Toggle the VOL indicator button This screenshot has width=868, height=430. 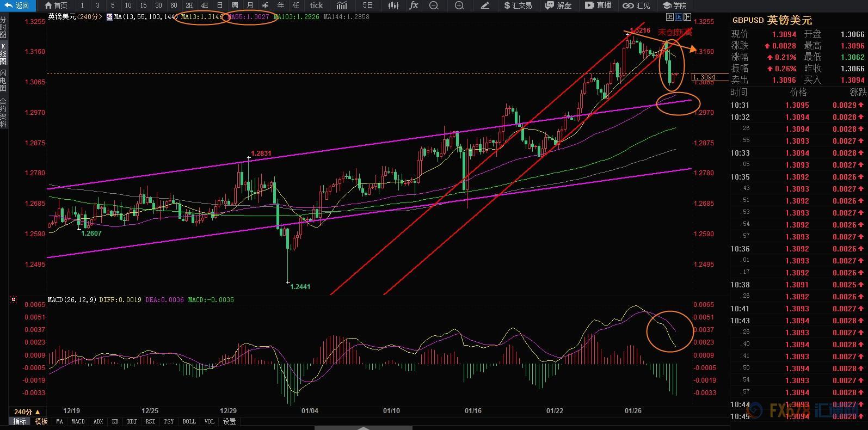point(210,421)
